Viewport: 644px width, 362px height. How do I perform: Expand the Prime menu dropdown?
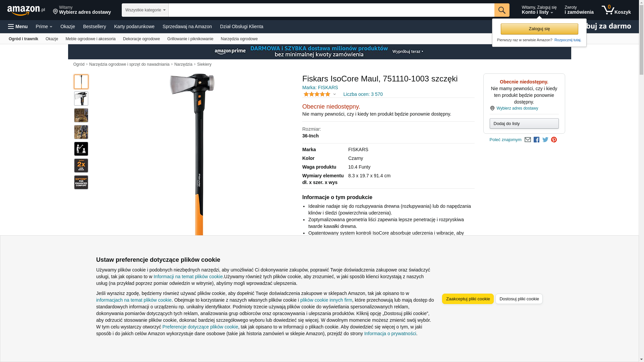(x=44, y=26)
